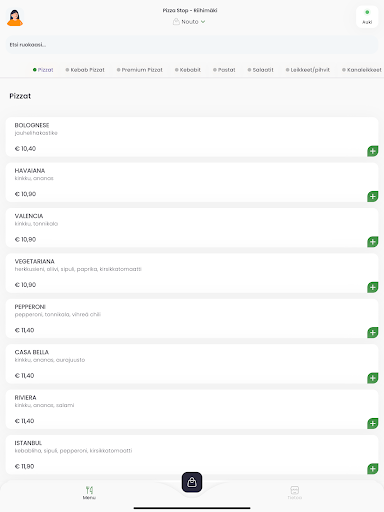Switch to the Salaatit category
Screen dimensions: 384x512
coord(260,70)
